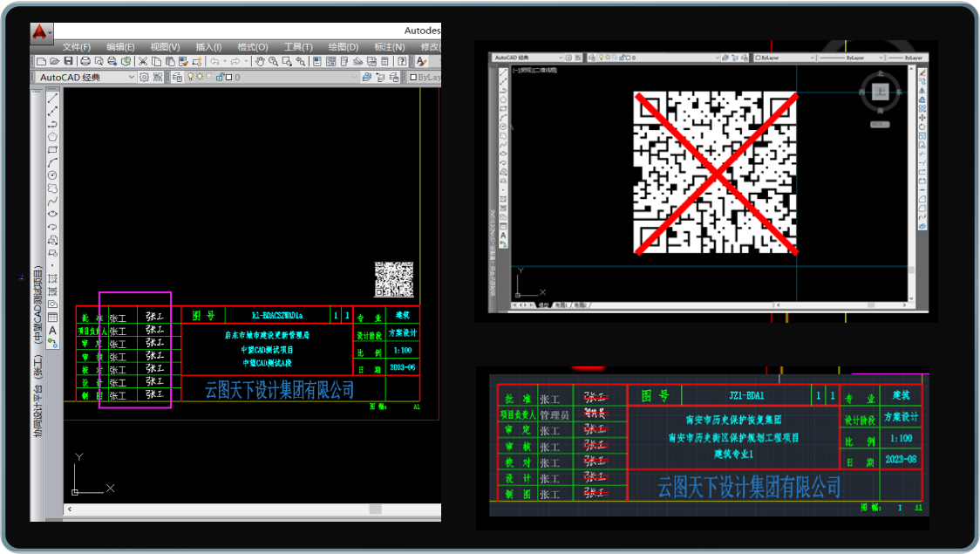Click the Cut scissors icon
The height and width of the screenshot is (554, 980).
[x=142, y=61]
